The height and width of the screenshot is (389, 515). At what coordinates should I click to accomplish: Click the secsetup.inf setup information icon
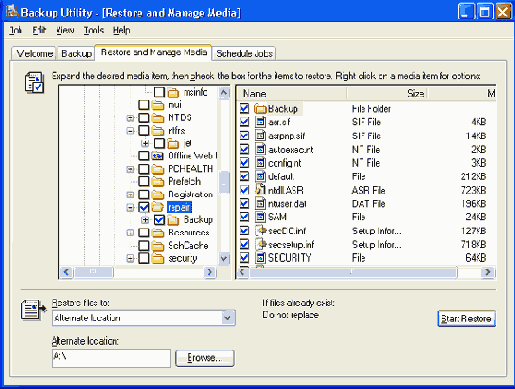pyautogui.click(x=260, y=244)
